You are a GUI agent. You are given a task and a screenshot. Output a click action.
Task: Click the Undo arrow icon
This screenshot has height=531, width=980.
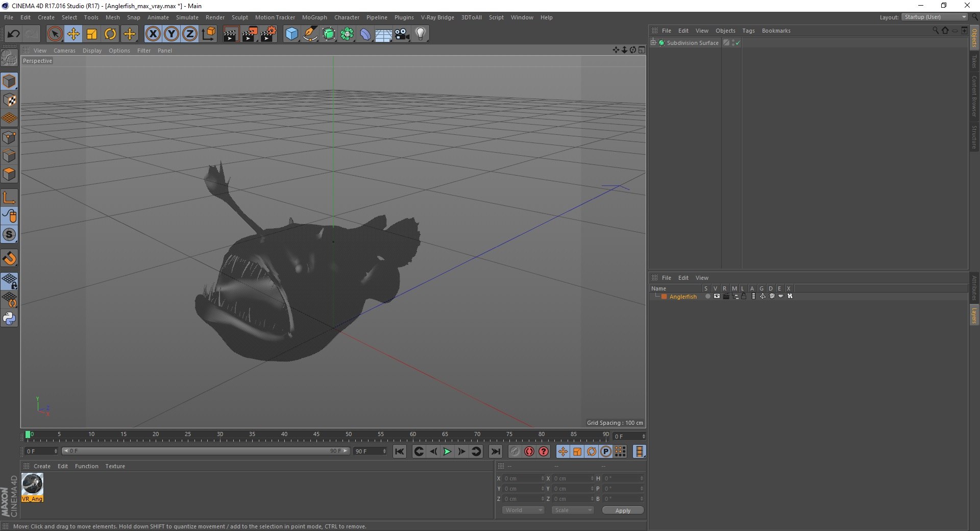[x=13, y=34]
